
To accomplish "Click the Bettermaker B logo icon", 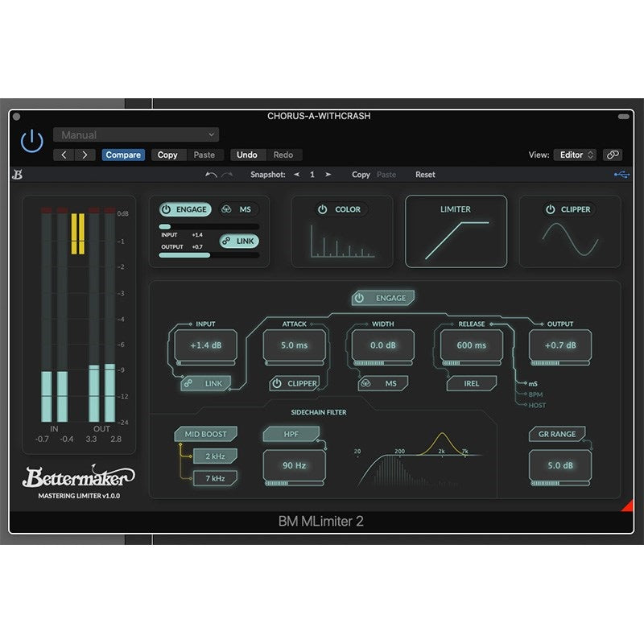I will [16, 175].
